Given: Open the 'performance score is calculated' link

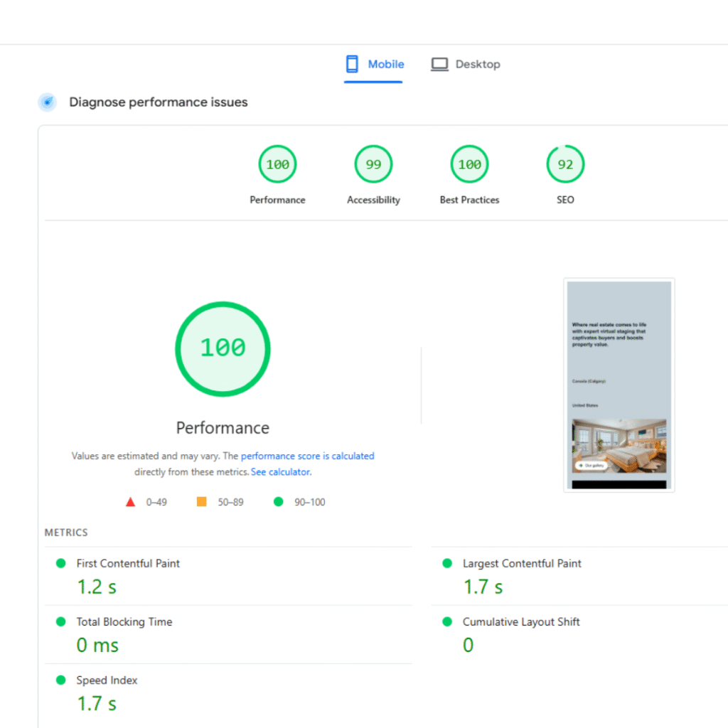Looking at the screenshot, I should (x=308, y=456).
